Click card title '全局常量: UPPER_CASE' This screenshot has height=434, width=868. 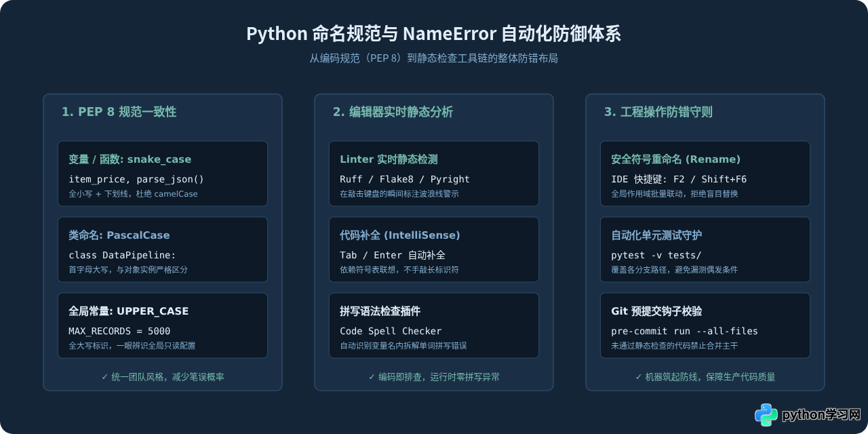[129, 311]
